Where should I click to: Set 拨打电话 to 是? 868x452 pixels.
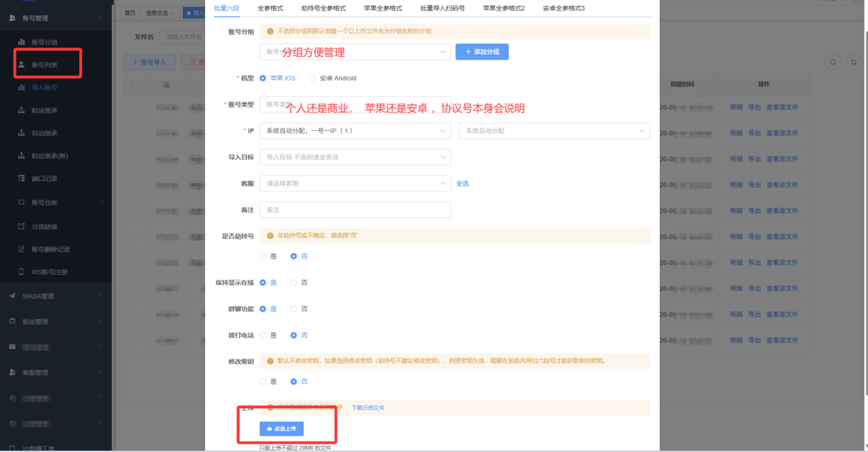click(x=268, y=335)
